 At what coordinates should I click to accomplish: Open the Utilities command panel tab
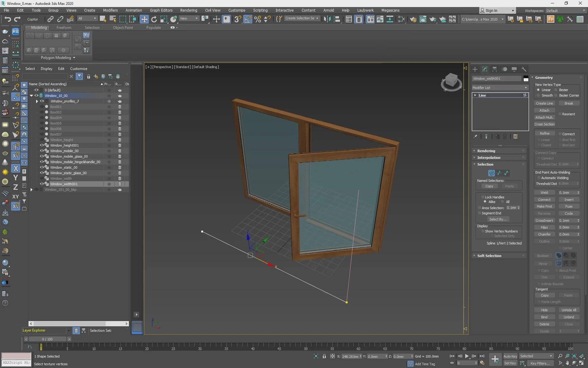tap(524, 69)
